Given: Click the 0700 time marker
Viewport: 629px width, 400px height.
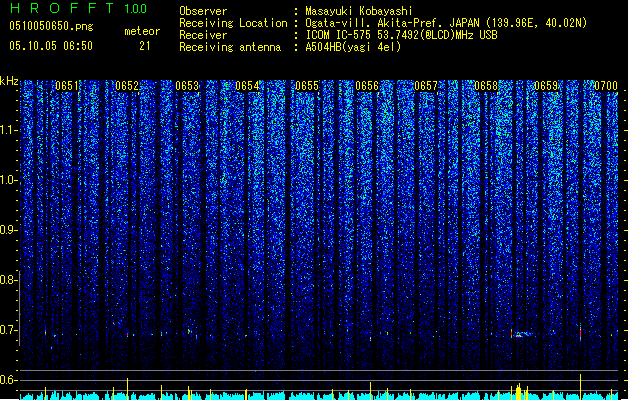Looking at the screenshot, I should 606,86.
